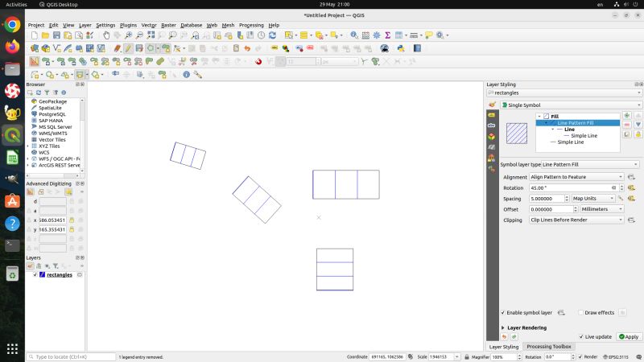This screenshot has height=362, width=644.
Task: Move symbol layer down with the arrow
Action: [638, 125]
